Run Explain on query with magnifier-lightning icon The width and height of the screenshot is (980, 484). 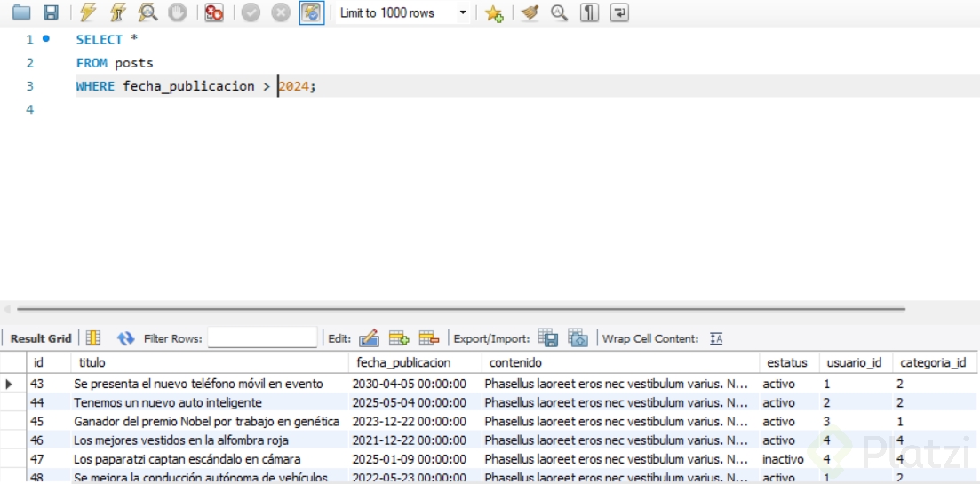coord(147,12)
